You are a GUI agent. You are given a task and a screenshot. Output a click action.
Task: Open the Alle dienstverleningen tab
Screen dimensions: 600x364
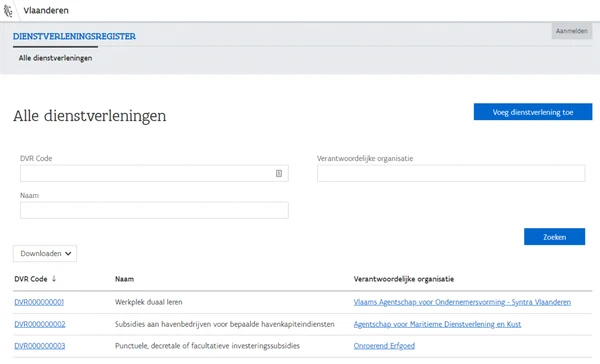click(x=55, y=58)
